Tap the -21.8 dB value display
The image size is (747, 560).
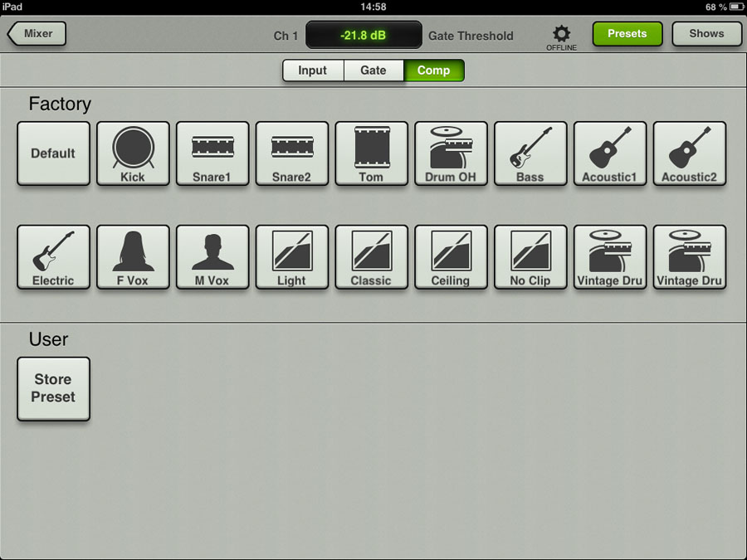364,35
